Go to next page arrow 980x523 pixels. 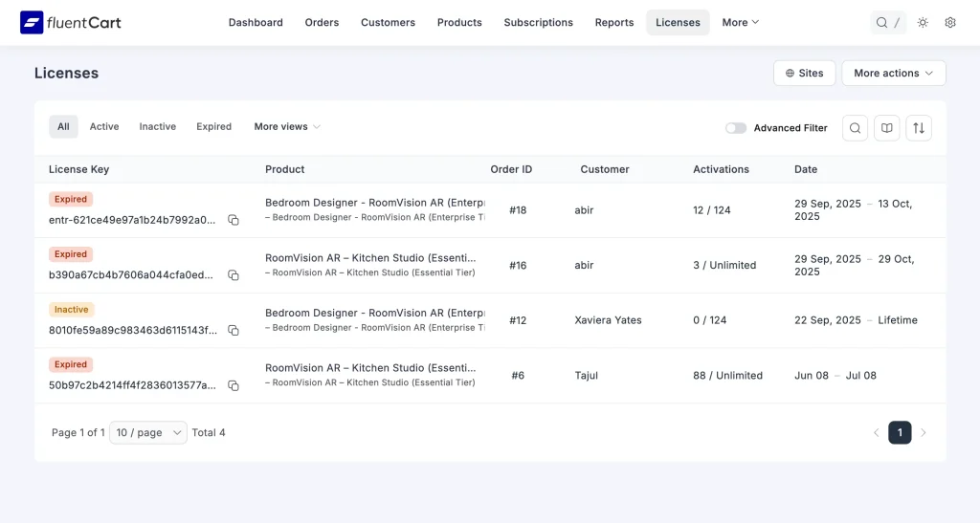click(924, 432)
